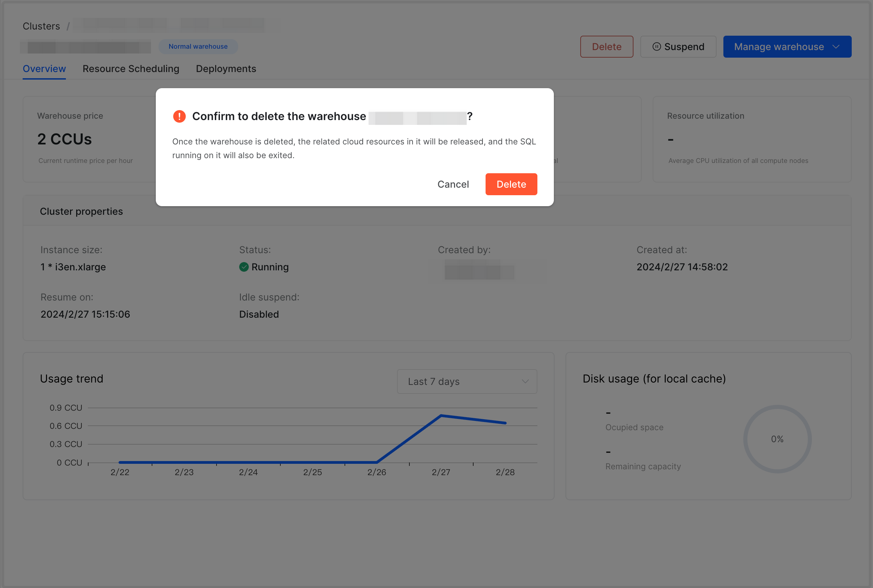The height and width of the screenshot is (588, 873).
Task: Click the Manage warehouse button
Action: coord(779,47)
